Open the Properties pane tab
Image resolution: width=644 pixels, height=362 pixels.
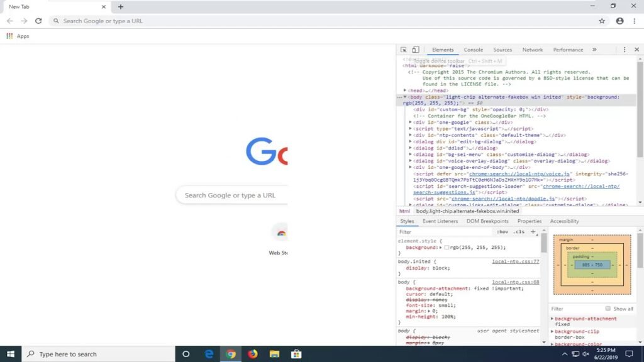530,221
